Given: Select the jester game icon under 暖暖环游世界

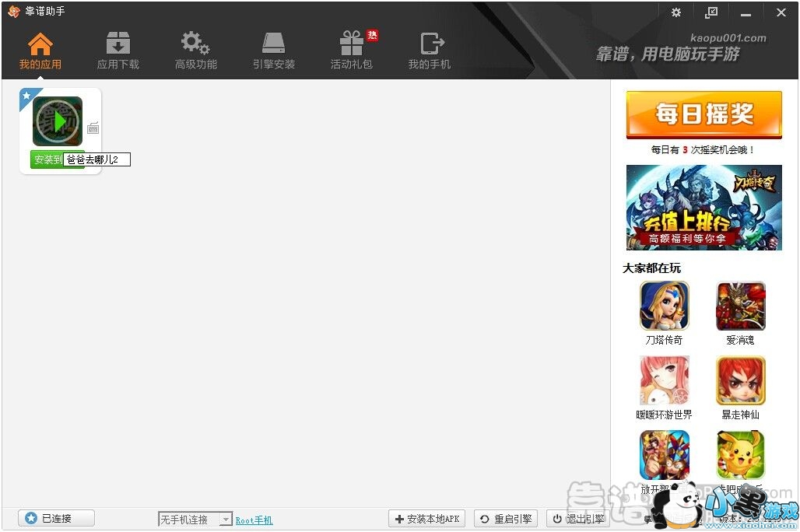Looking at the screenshot, I should click(x=665, y=455).
